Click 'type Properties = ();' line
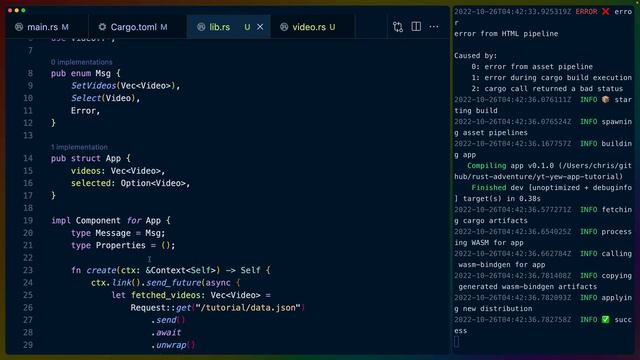This screenshot has width=640, height=360. coord(123,245)
